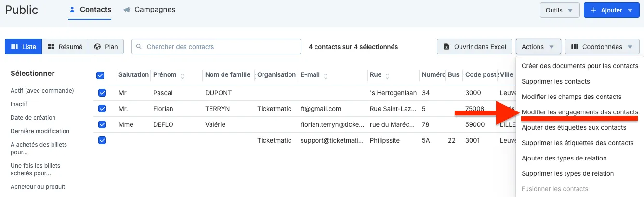The image size is (644, 197).
Task: Click the Valérie cell
Action: [x=215, y=124]
